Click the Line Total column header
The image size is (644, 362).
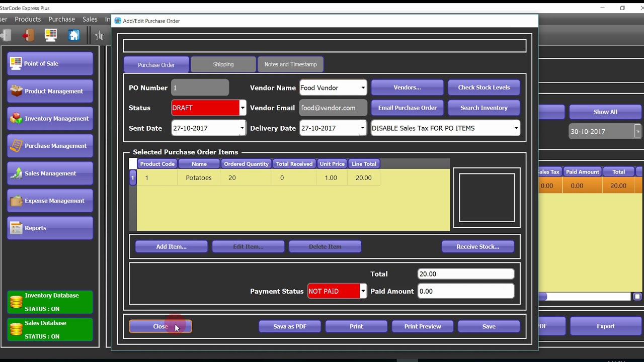(364, 164)
